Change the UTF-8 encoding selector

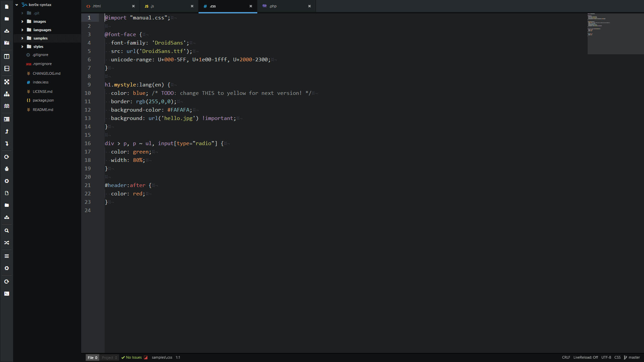[x=606, y=358]
